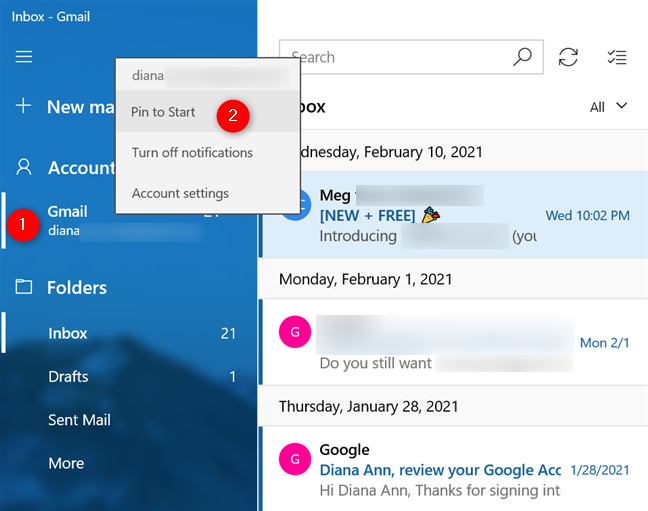This screenshot has height=511, width=648.
Task: Click the magnifier search icon
Action: coord(522,57)
